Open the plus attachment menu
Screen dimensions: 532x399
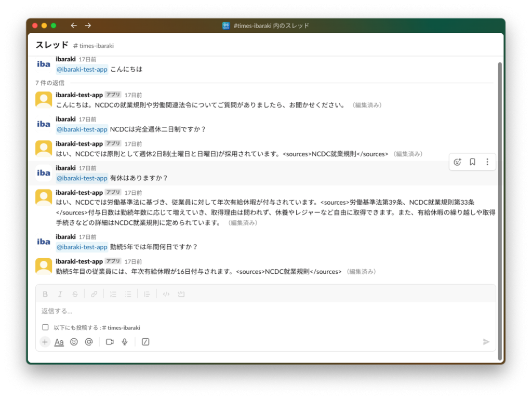point(45,342)
